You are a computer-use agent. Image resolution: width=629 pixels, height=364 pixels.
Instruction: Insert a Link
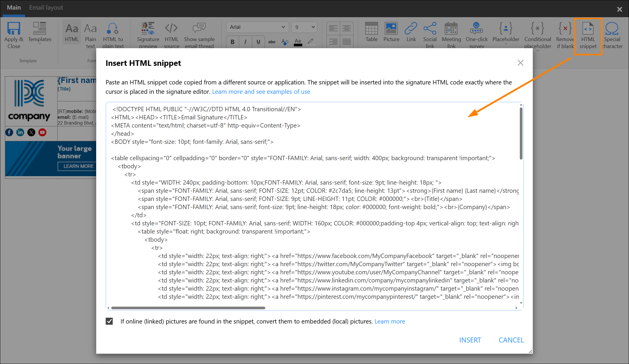[411, 32]
